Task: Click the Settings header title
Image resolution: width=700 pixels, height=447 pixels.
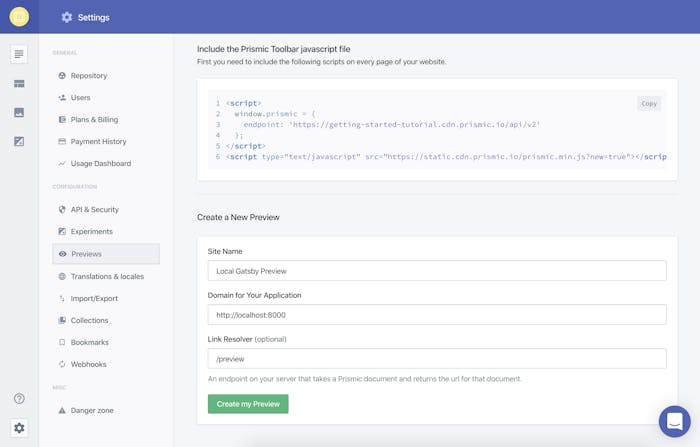Action: 94,17
